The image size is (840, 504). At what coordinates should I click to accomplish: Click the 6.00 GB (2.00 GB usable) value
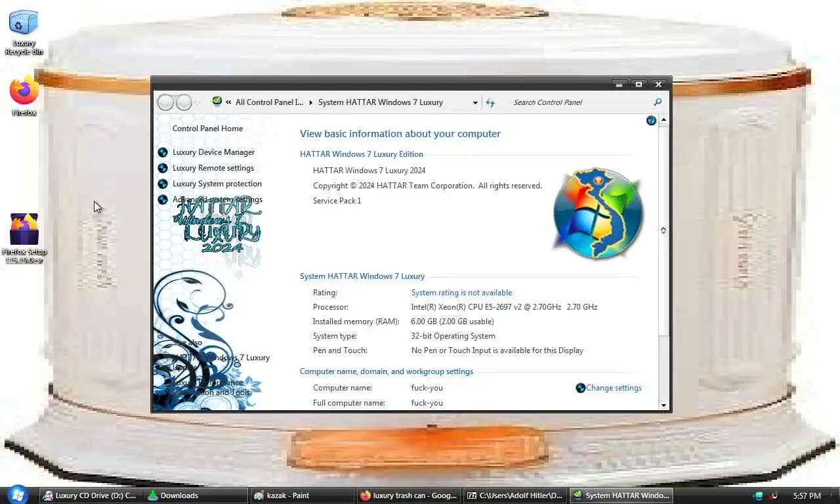[x=453, y=322]
